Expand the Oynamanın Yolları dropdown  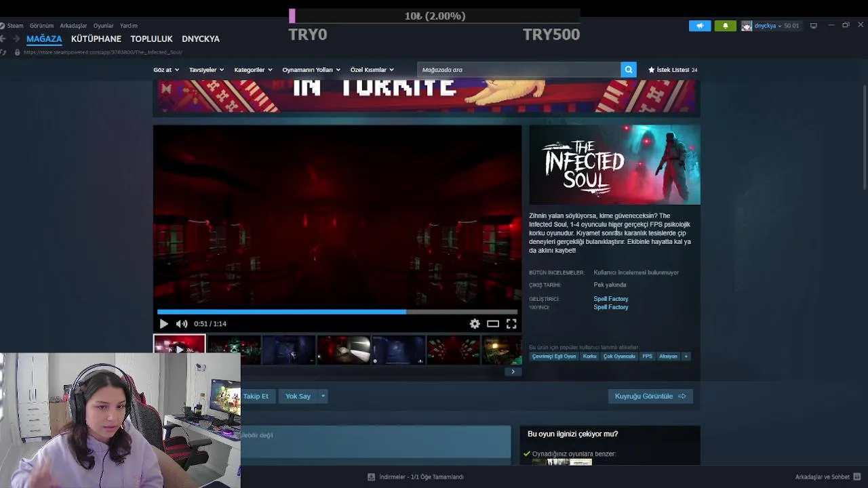click(311, 70)
